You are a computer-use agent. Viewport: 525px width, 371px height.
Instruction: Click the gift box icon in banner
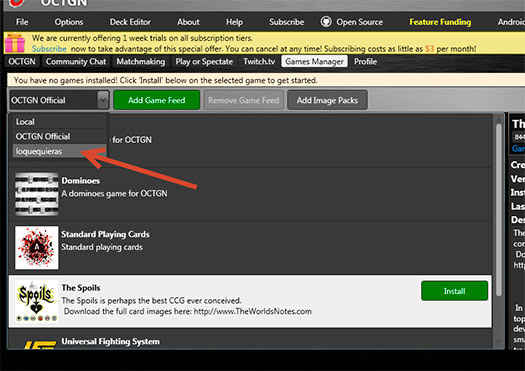(15, 43)
